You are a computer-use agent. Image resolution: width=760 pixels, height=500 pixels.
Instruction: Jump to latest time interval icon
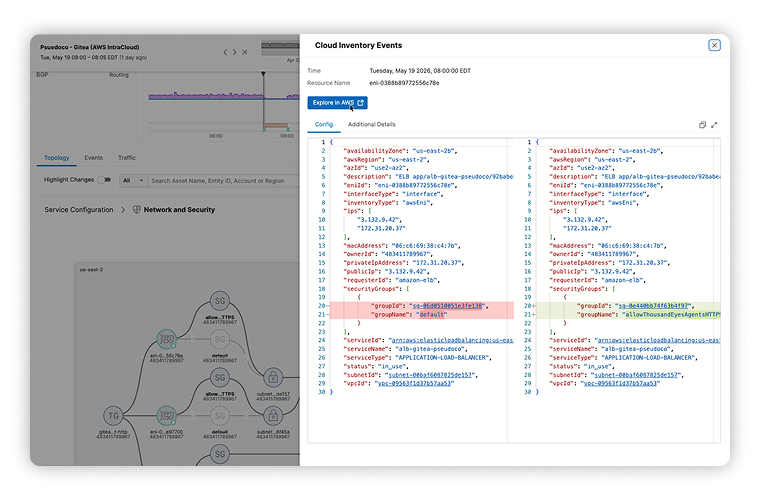244,52
